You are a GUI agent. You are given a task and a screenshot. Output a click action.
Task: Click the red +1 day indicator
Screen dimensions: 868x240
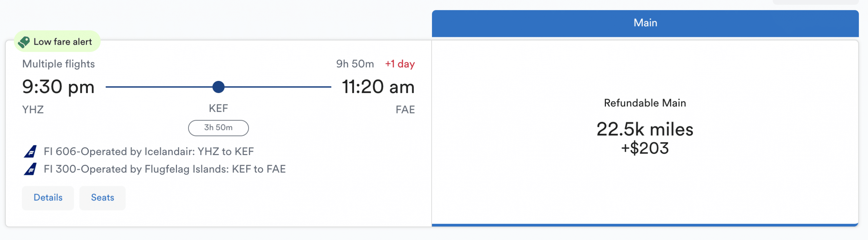(400, 64)
